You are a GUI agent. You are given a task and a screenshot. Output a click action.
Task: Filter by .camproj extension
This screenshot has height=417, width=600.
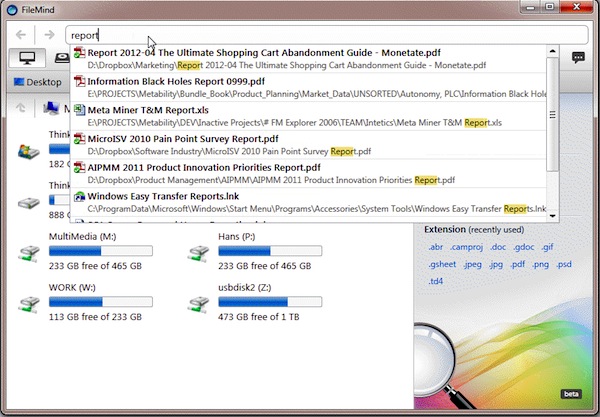pos(466,247)
